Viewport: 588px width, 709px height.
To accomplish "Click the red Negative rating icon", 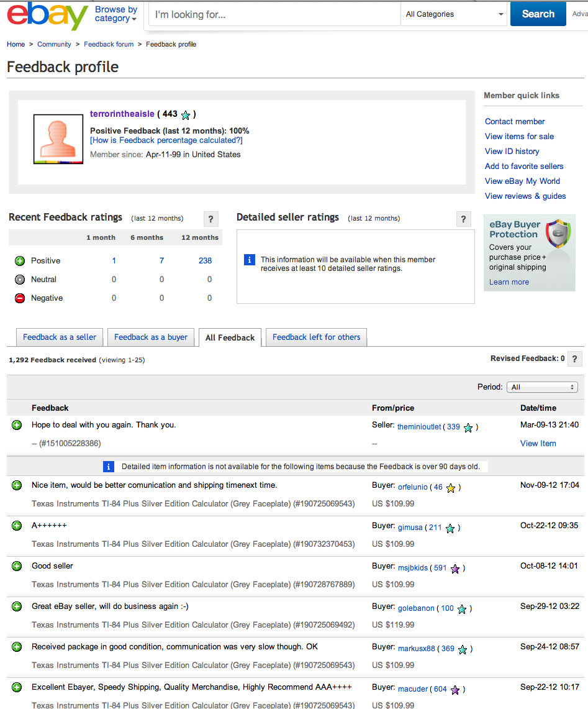I will [20, 298].
